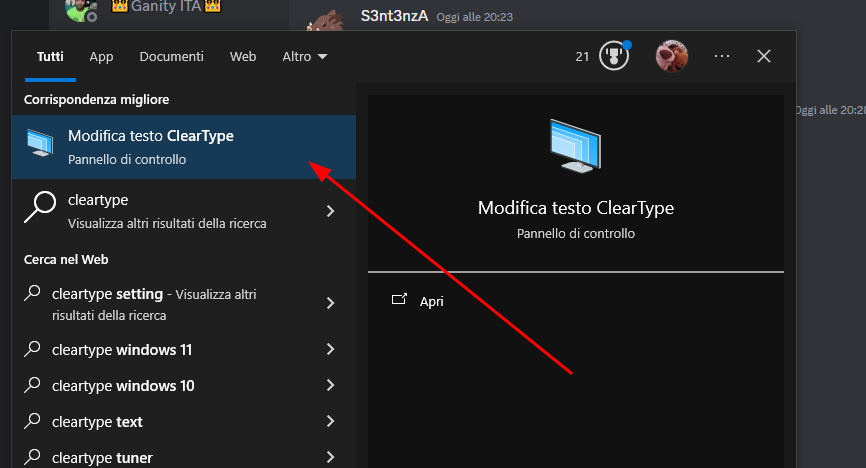Expand the cleartype setting result arrow
866x468 pixels.
330,303
